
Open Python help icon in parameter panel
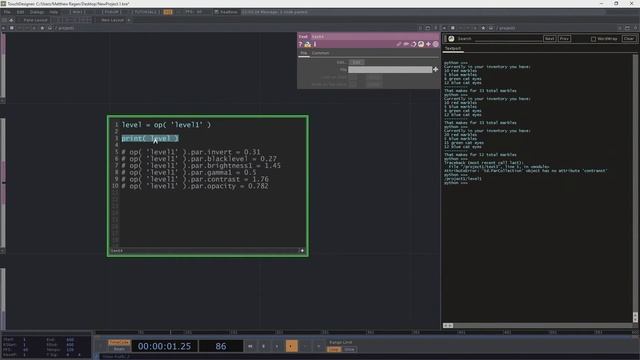coord(308,44)
